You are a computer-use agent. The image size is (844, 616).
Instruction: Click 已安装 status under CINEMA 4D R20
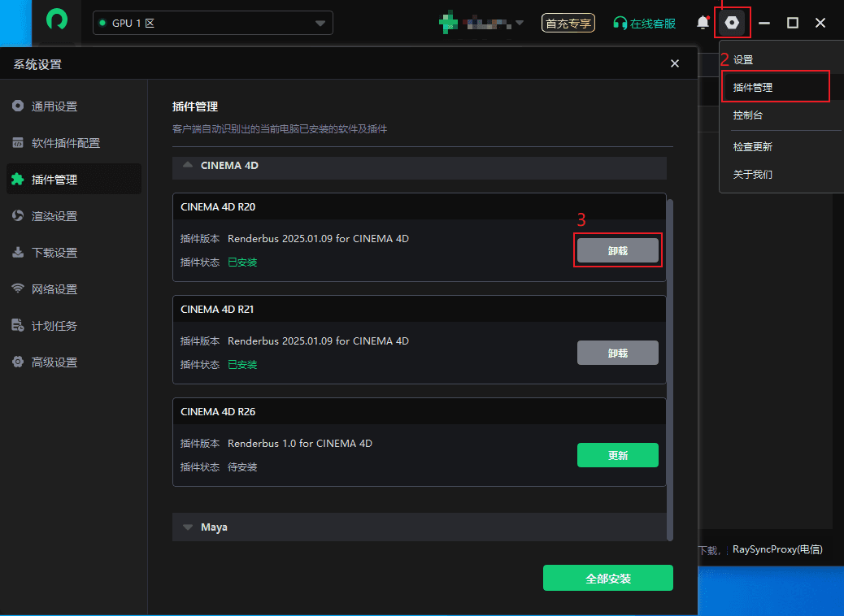(x=242, y=262)
